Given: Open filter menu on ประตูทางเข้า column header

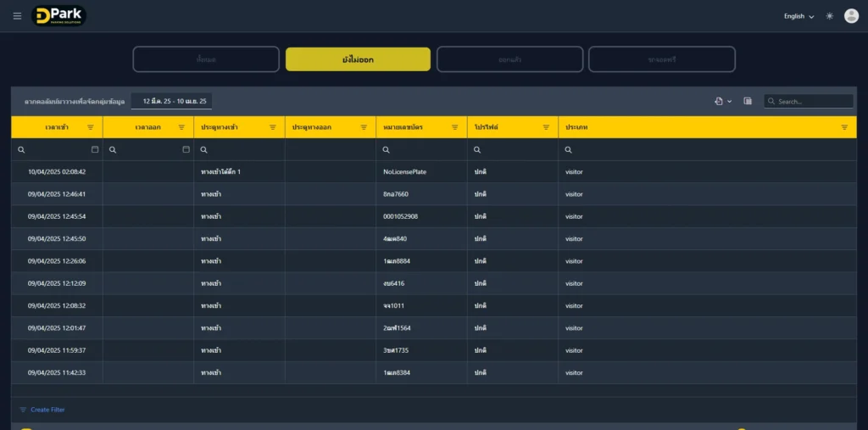Looking at the screenshot, I should [273, 127].
